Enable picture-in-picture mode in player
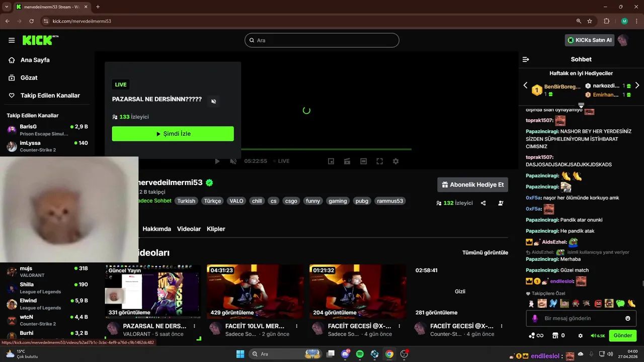This screenshot has height=362, width=644. (x=331, y=161)
